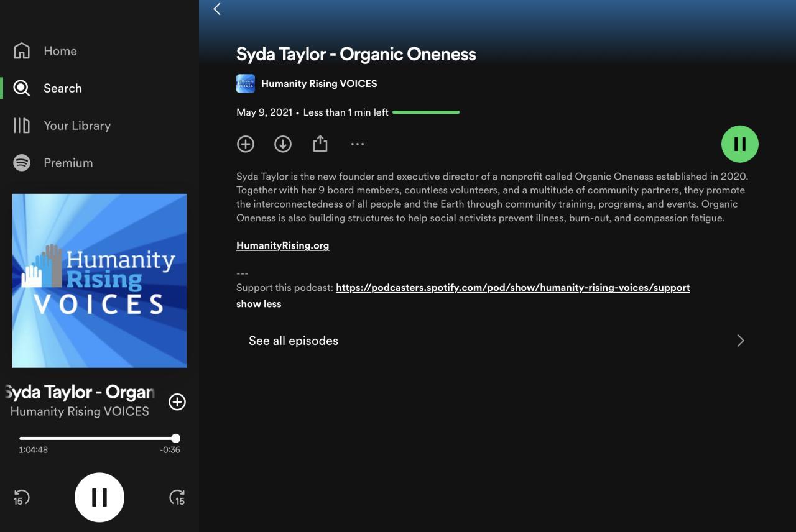Download the episode with the arrow icon

point(283,144)
